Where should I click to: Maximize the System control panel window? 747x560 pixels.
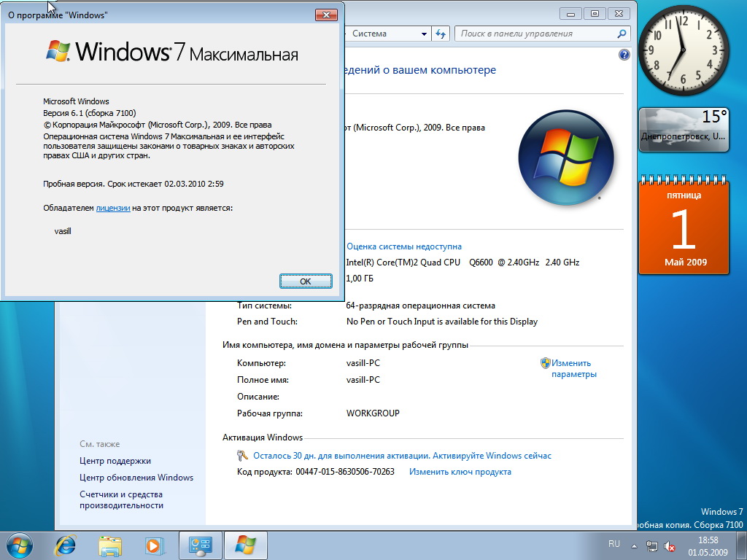click(x=595, y=14)
